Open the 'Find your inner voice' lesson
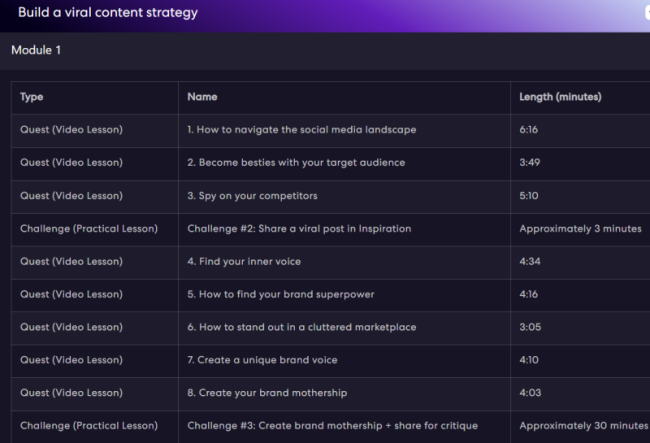 [244, 262]
